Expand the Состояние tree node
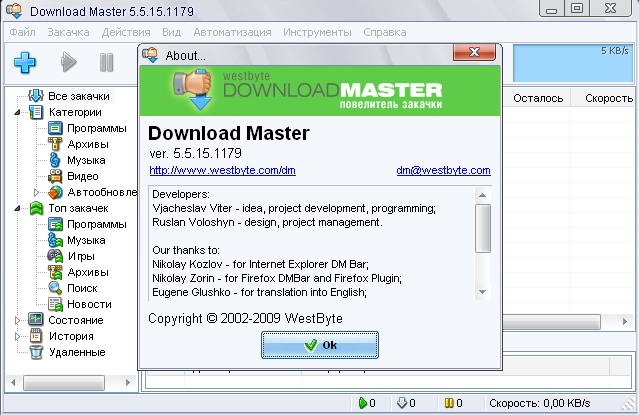The height and width of the screenshot is (415, 639). (x=17, y=320)
